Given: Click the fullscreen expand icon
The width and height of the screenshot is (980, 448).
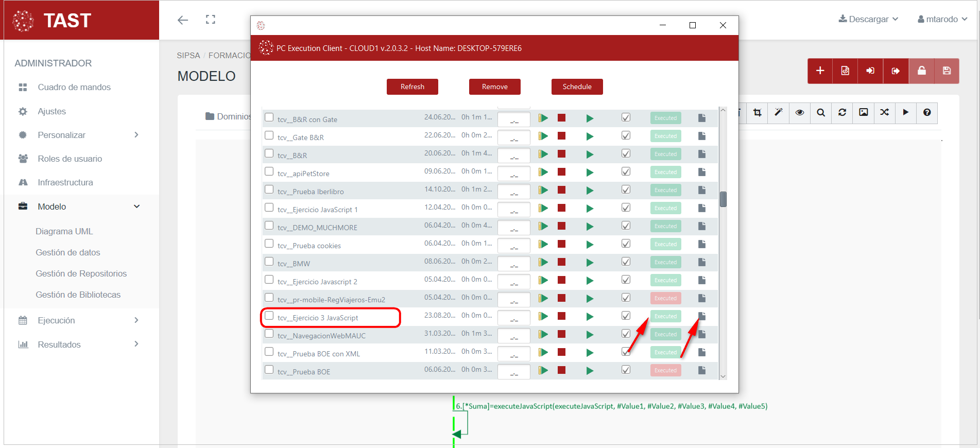Looking at the screenshot, I should (210, 20).
